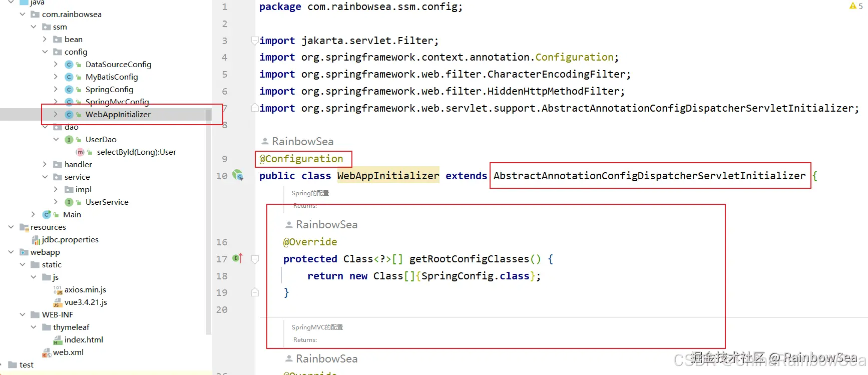
Task: Expand the WebAppInitializer class node
Action: 56,114
